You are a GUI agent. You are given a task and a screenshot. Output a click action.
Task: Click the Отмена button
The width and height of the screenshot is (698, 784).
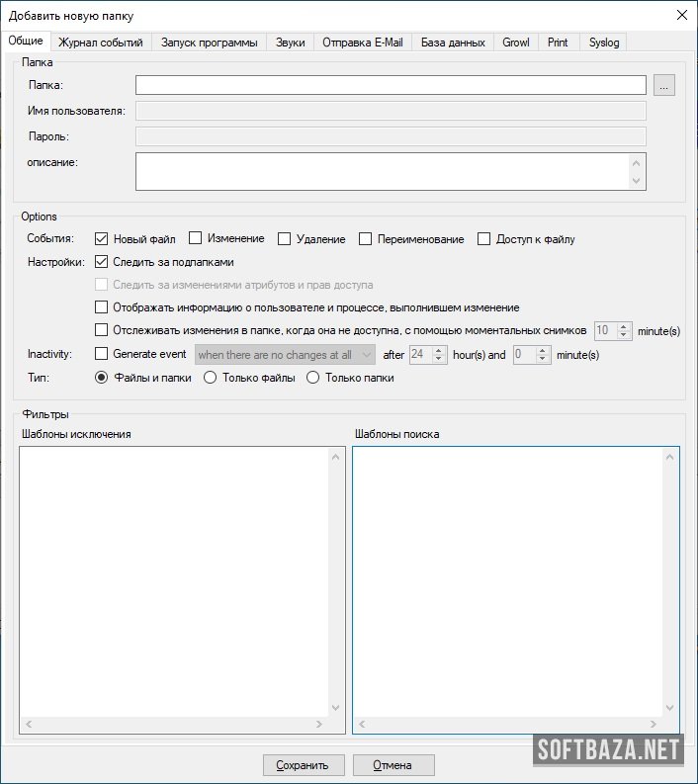394,765
